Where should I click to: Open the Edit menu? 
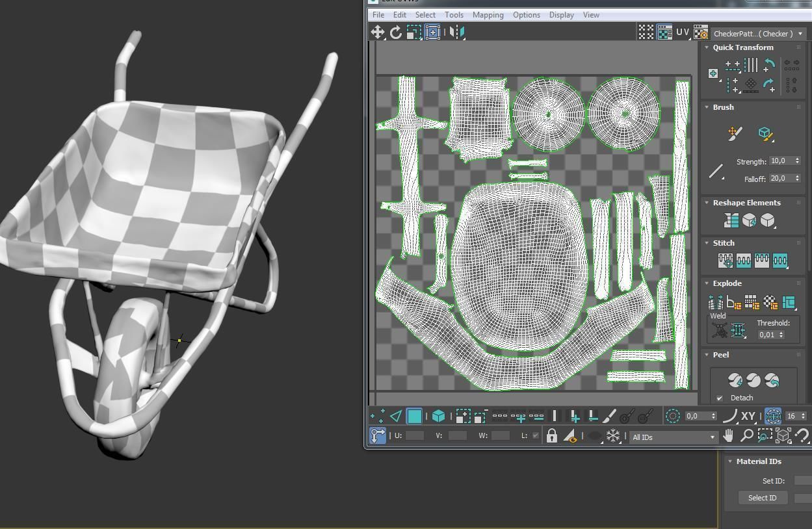coord(399,14)
